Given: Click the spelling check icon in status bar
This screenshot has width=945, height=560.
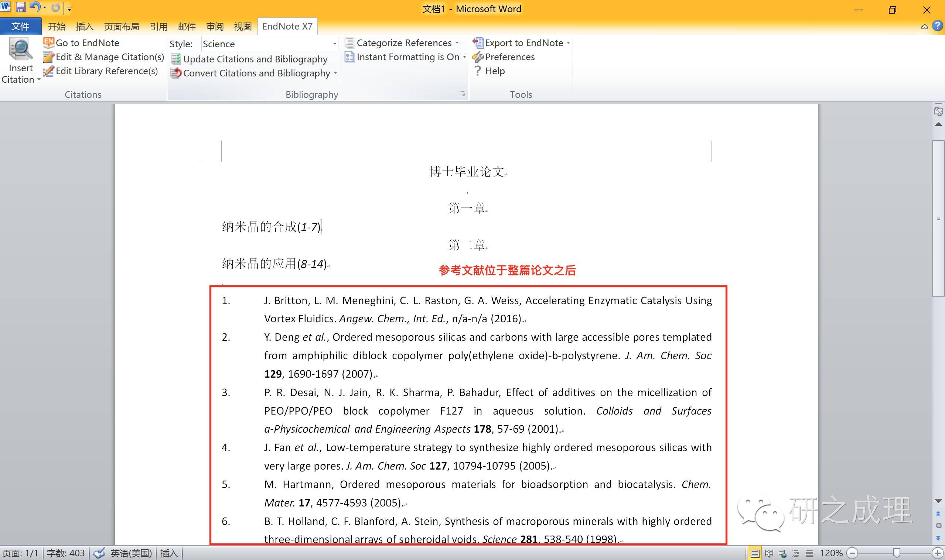Looking at the screenshot, I should coord(99,554).
